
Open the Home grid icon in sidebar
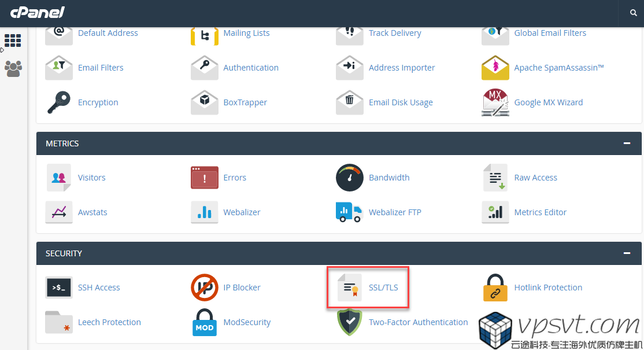[x=13, y=40]
